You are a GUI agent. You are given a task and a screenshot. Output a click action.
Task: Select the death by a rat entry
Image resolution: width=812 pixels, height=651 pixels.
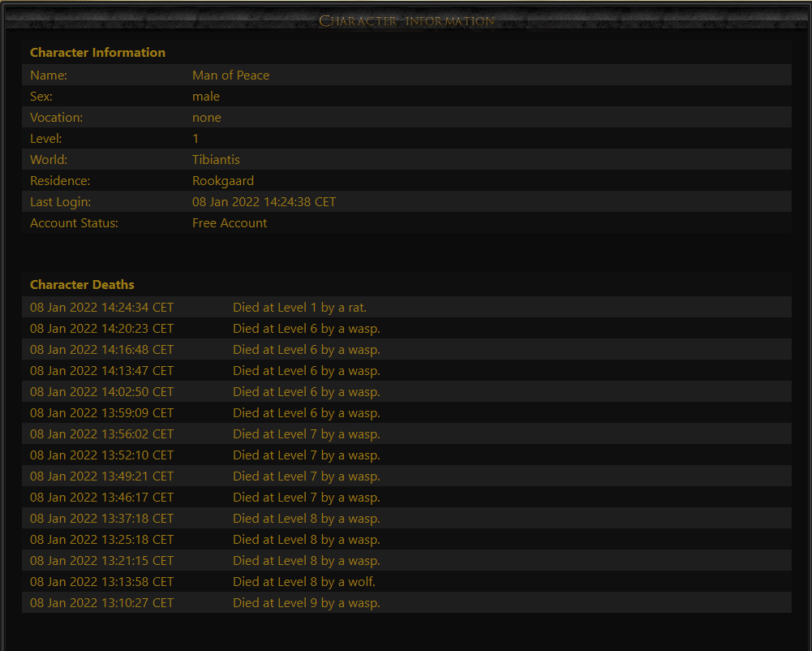(299, 308)
